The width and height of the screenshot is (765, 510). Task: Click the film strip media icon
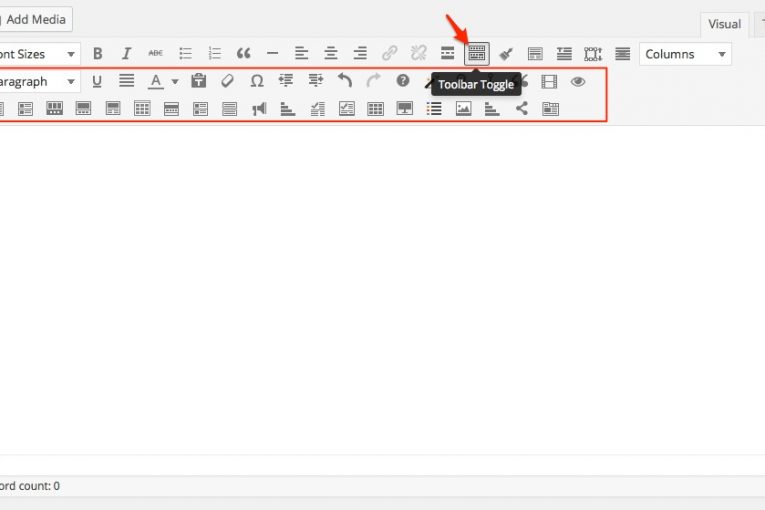tap(549, 82)
